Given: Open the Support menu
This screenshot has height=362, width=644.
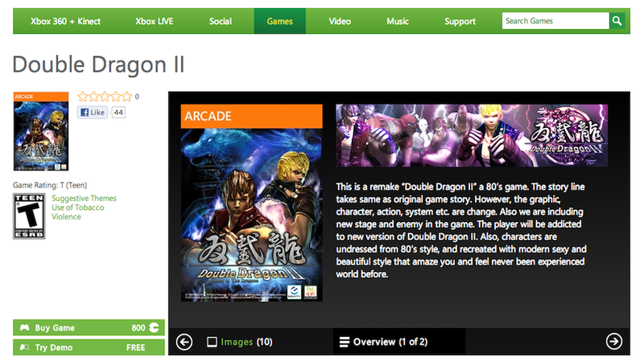Looking at the screenshot, I should point(460,22).
